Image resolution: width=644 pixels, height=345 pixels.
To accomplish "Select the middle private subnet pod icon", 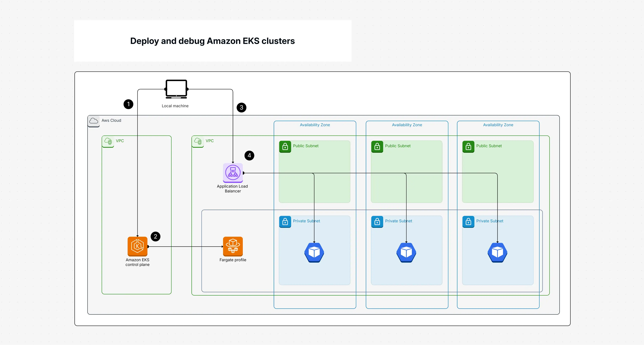I will click(x=406, y=252).
